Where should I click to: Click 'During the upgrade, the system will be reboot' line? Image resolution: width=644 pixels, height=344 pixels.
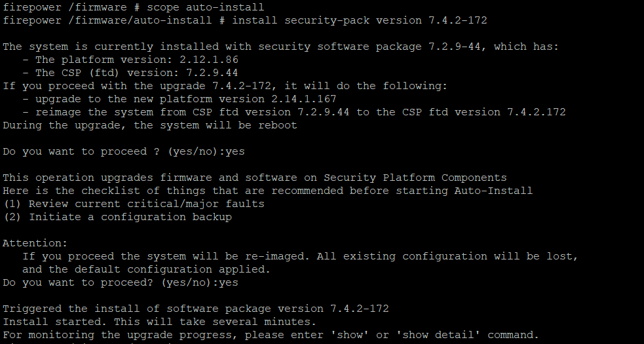coord(150,125)
